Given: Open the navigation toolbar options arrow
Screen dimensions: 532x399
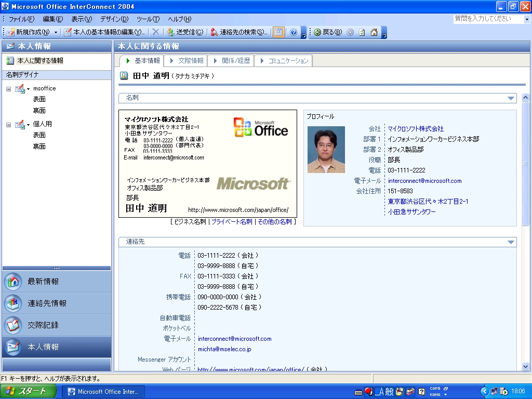Looking at the screenshot, I should click(x=384, y=33).
